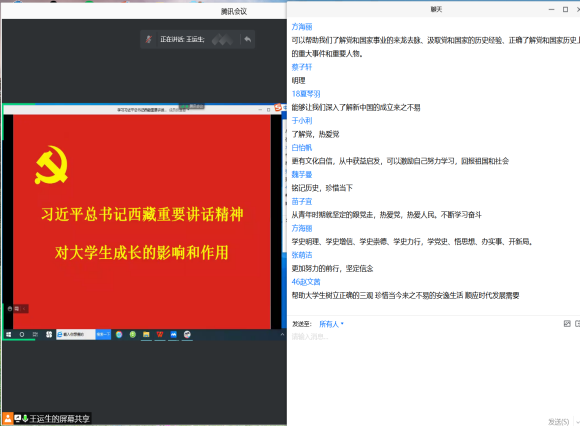Screen dimensions: 580x426
Task: Click sender name 苗子宣
Action: [x=302, y=202]
